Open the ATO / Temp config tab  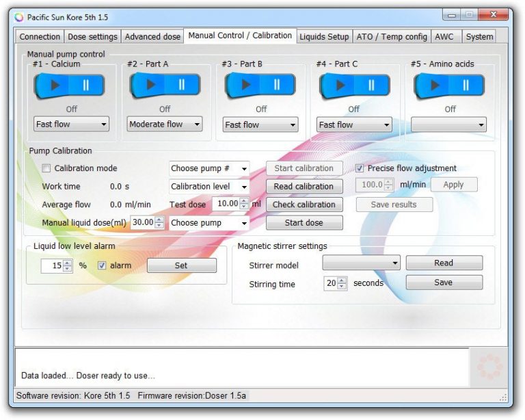(x=392, y=36)
